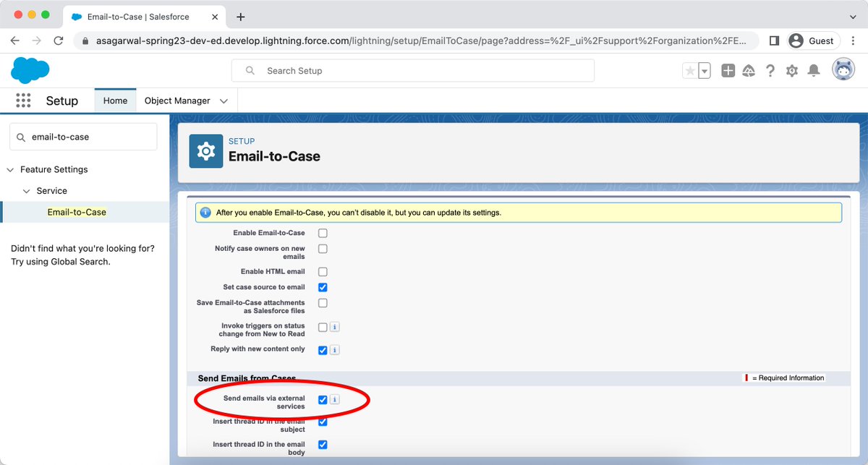Click the Setup app name label
This screenshot has height=465, width=868.
62,101
